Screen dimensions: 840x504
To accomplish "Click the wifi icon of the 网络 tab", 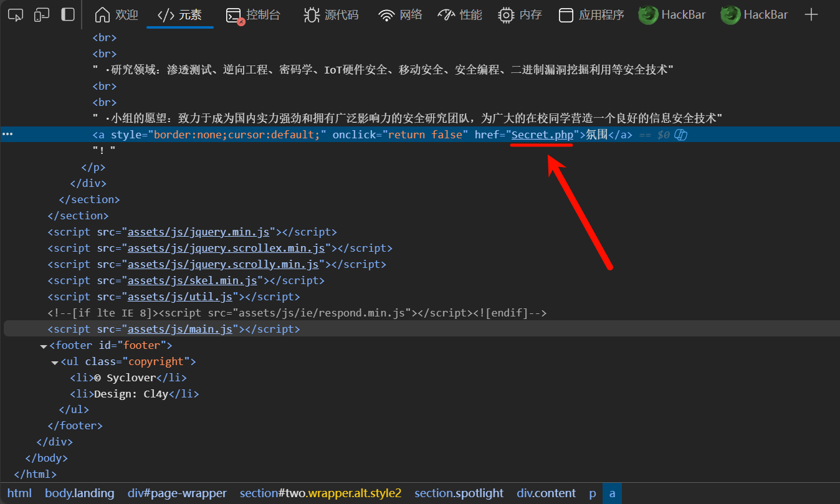I will coord(387,15).
